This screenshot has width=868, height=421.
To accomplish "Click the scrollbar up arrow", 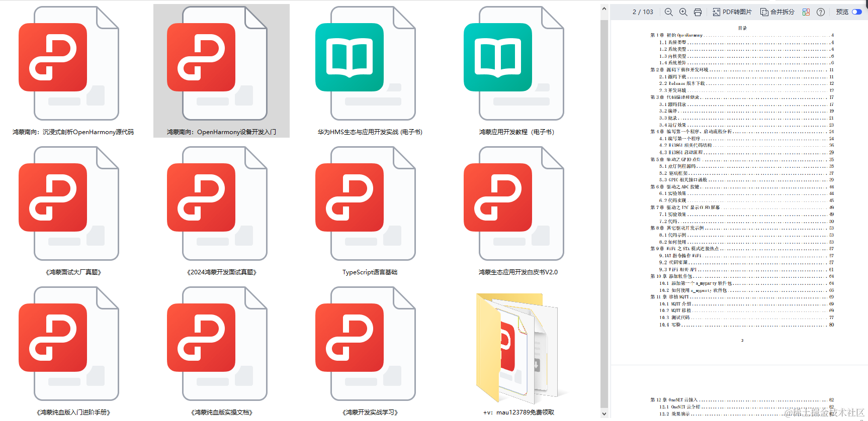I will tap(604, 9).
